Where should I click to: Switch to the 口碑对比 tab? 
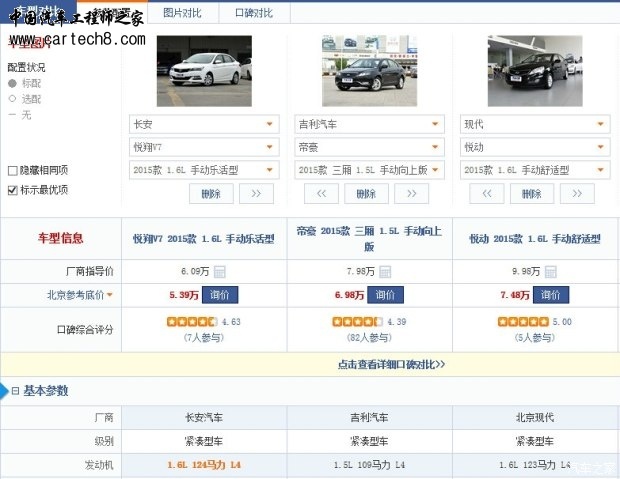(254, 13)
